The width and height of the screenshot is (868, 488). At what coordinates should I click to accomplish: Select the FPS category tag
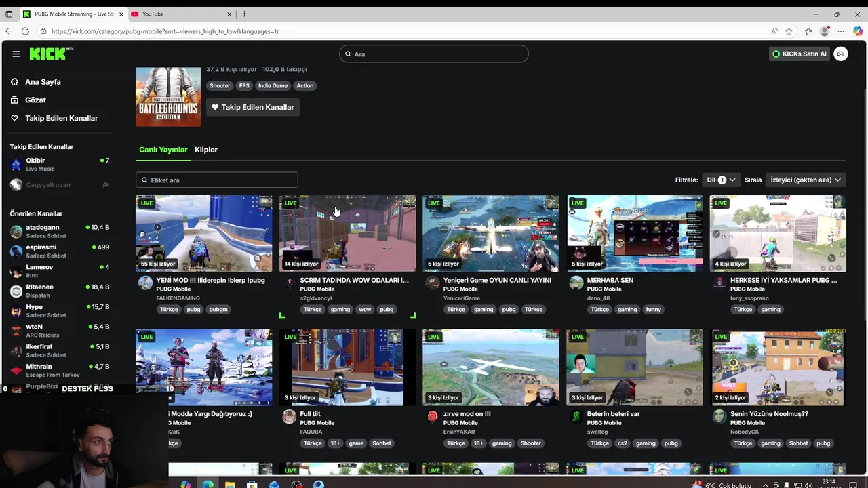[x=244, y=85]
